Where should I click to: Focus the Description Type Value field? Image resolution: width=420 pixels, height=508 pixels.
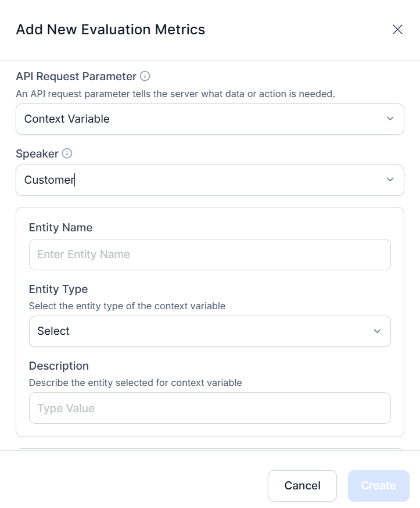[x=210, y=408]
